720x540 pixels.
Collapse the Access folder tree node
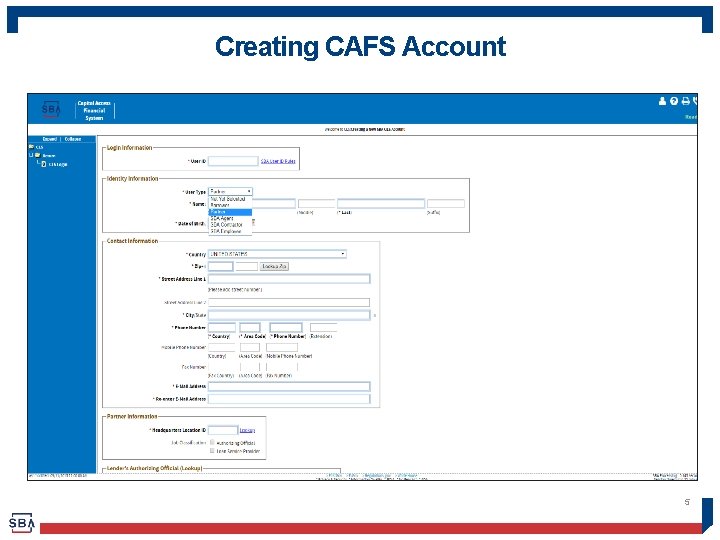click(31, 155)
